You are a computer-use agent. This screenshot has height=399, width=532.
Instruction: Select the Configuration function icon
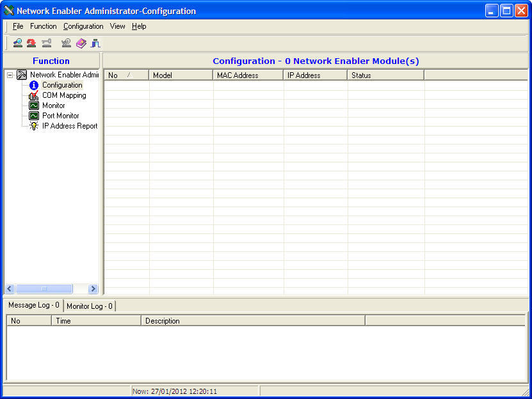62,85
